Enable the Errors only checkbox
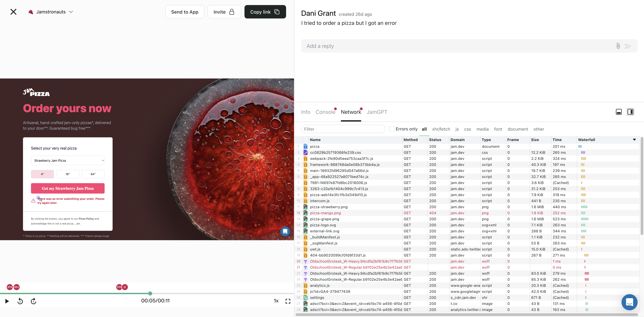The height and width of the screenshot is (317, 644). [392, 129]
